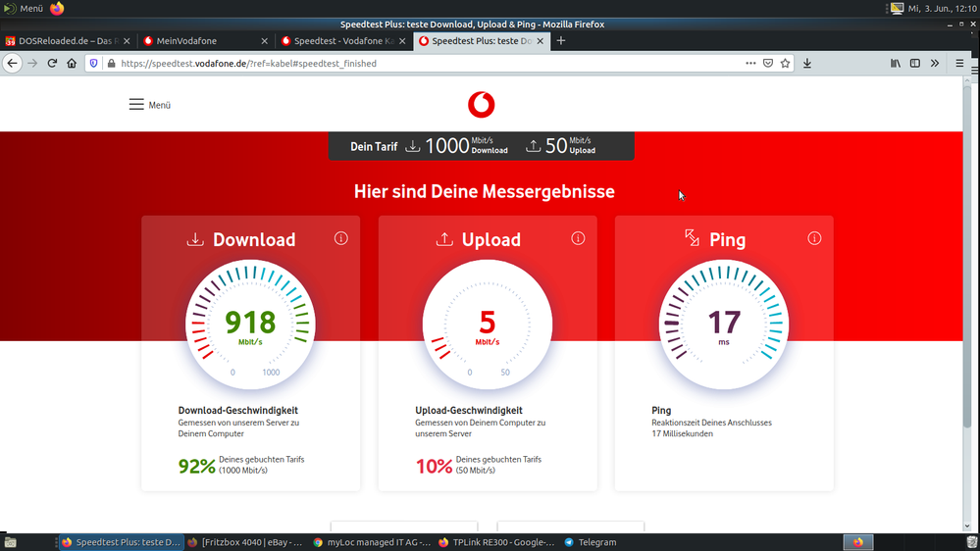
Task: Close the DOSReloaded.de tab
Action: [x=127, y=40]
